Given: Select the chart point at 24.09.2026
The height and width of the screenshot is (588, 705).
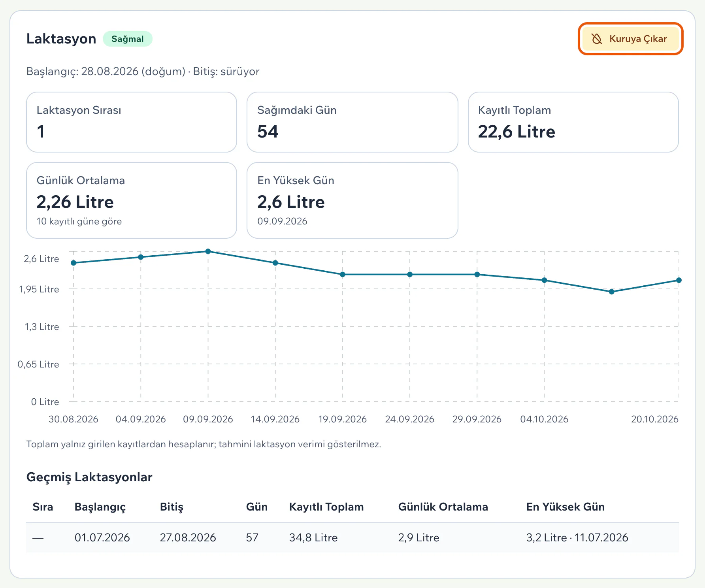Looking at the screenshot, I should pyautogui.click(x=410, y=274).
